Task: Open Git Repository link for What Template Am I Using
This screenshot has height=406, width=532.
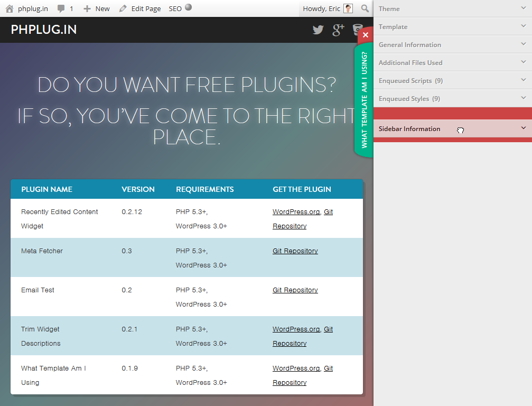Action: [290, 383]
